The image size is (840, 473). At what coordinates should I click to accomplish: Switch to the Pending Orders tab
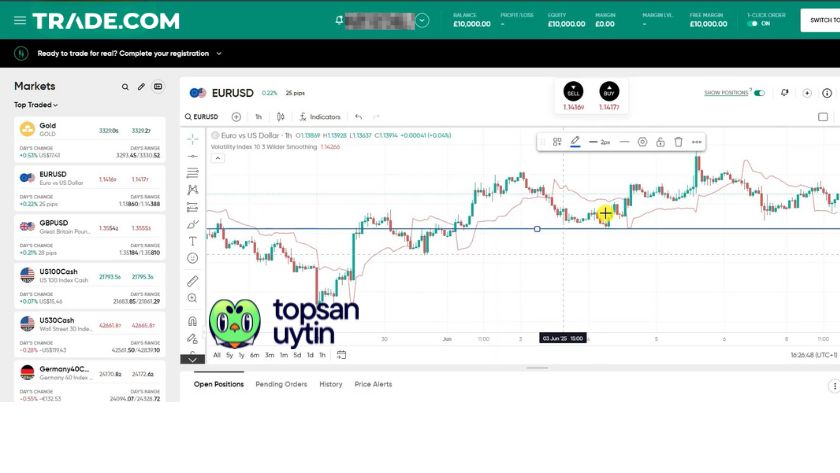point(281,384)
